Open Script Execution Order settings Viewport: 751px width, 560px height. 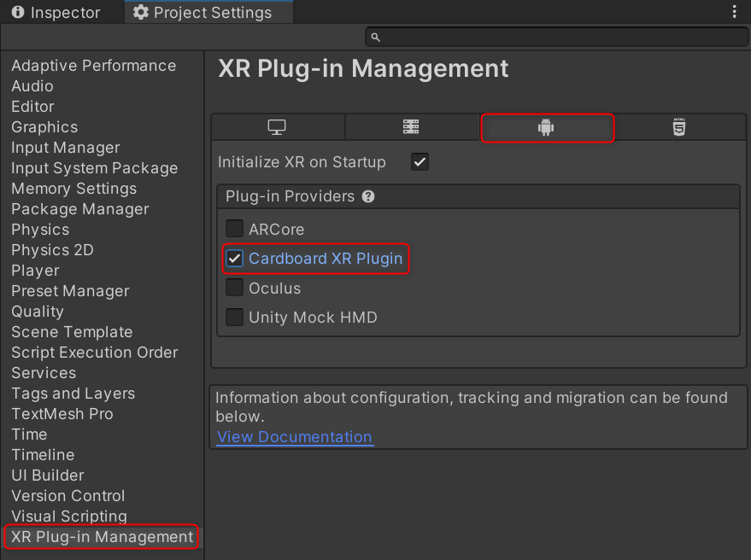click(95, 353)
